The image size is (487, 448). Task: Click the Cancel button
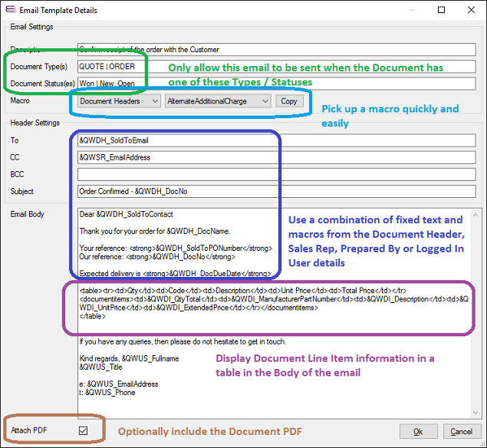tap(460, 431)
